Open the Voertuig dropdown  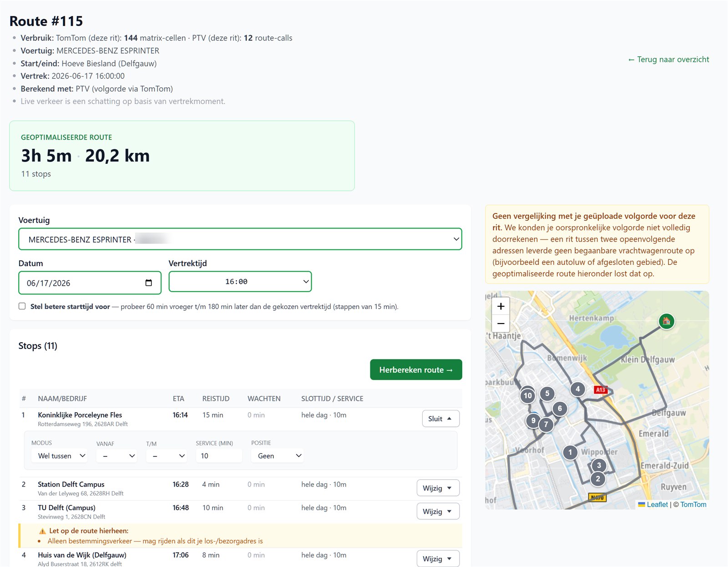coord(240,239)
